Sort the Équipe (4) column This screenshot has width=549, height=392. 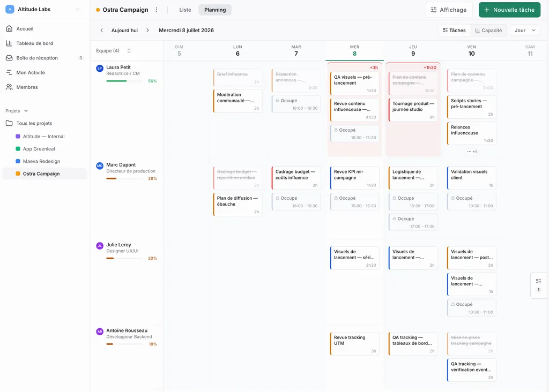pyautogui.click(x=129, y=51)
